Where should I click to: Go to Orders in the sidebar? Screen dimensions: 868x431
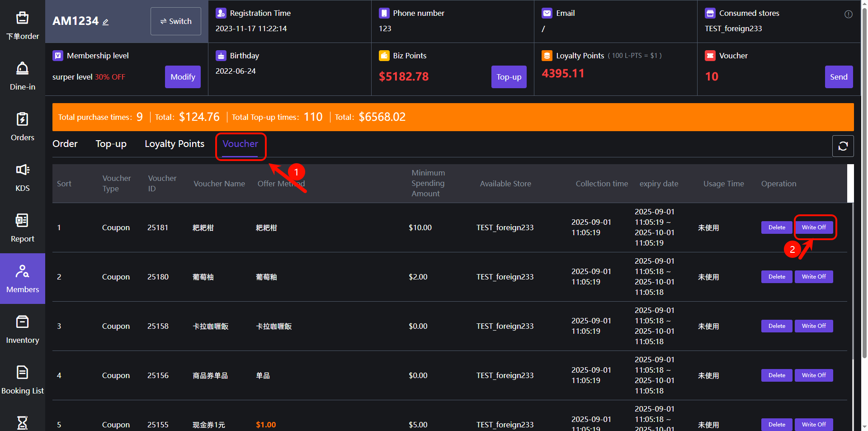[x=22, y=127]
